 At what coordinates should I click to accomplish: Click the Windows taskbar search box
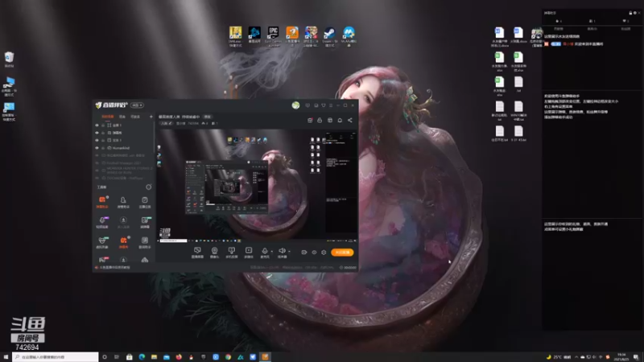pos(56,357)
